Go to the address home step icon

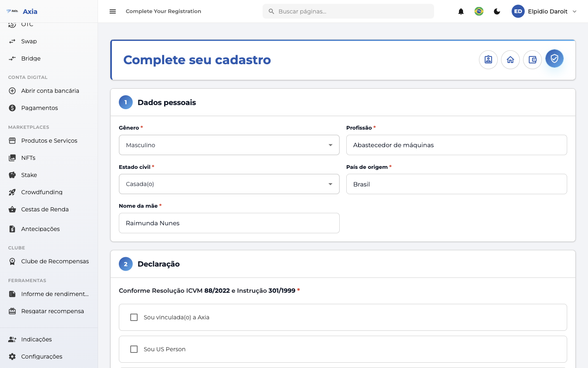(x=510, y=60)
